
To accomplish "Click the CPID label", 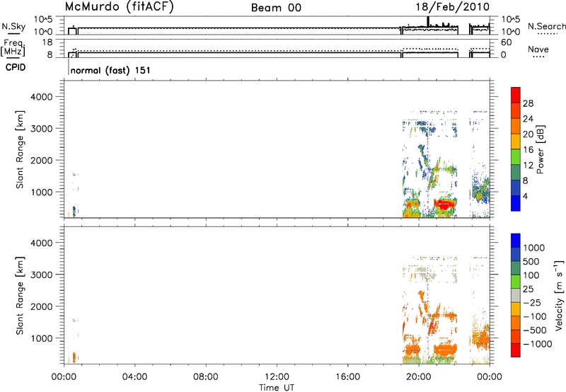I will [16, 67].
